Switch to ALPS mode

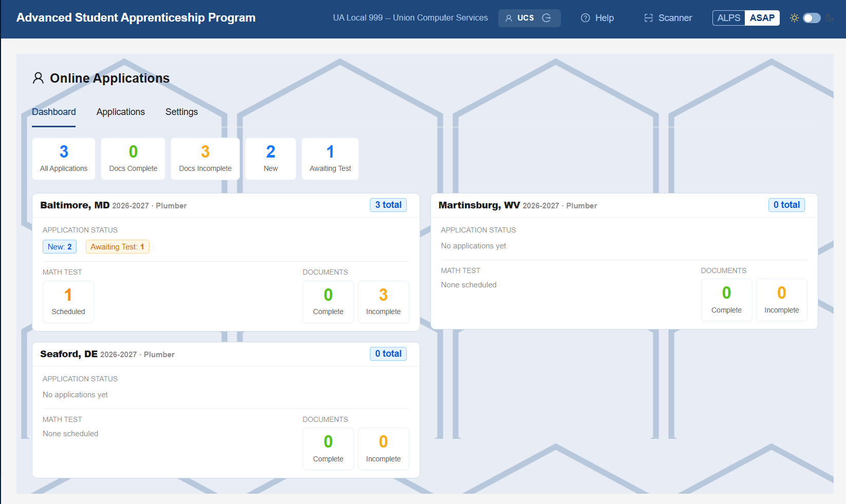728,18
